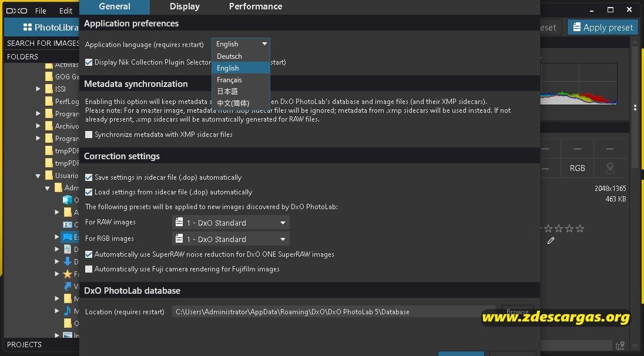Uncheck Load settings from sidecar file automatically
This screenshot has width=644, height=356.
[89, 192]
